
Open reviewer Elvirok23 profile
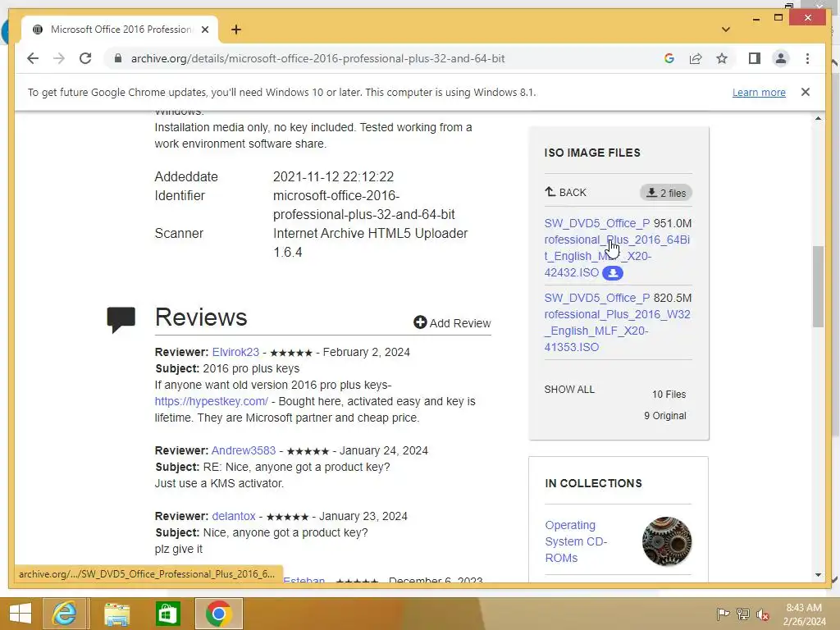235,352
